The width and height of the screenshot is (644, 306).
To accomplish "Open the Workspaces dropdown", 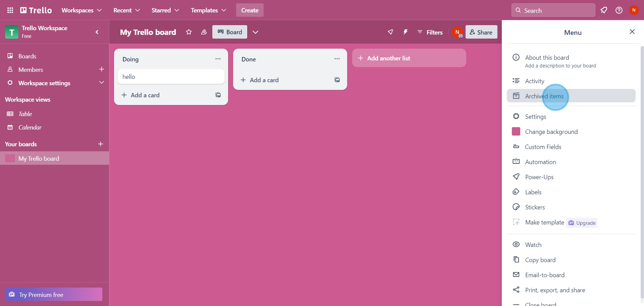I will 82,10.
